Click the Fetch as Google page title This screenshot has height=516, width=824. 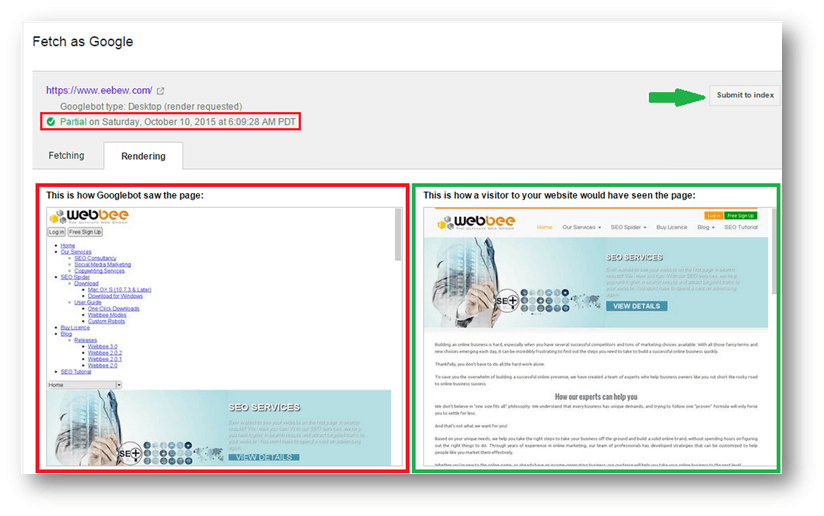(83, 42)
